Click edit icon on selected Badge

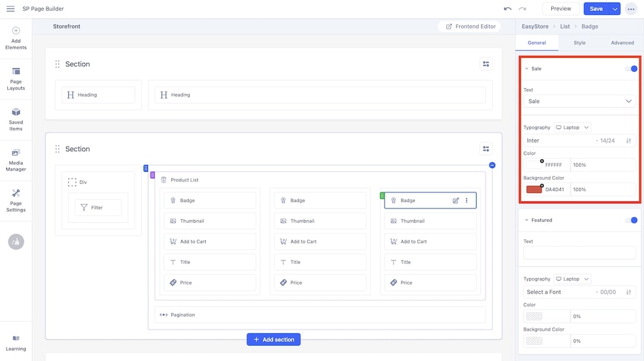456,201
